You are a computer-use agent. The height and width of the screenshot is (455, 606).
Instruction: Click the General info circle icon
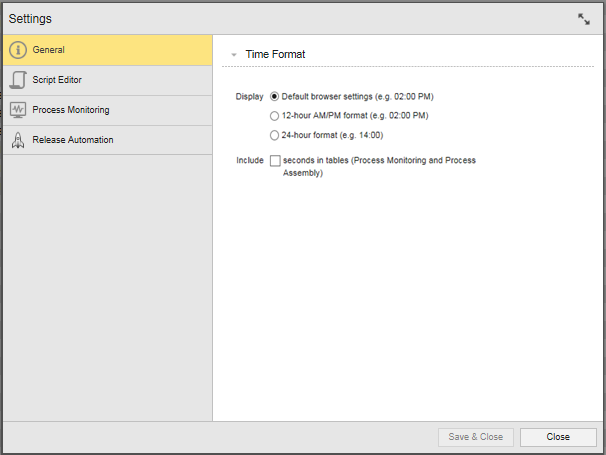[x=18, y=50]
